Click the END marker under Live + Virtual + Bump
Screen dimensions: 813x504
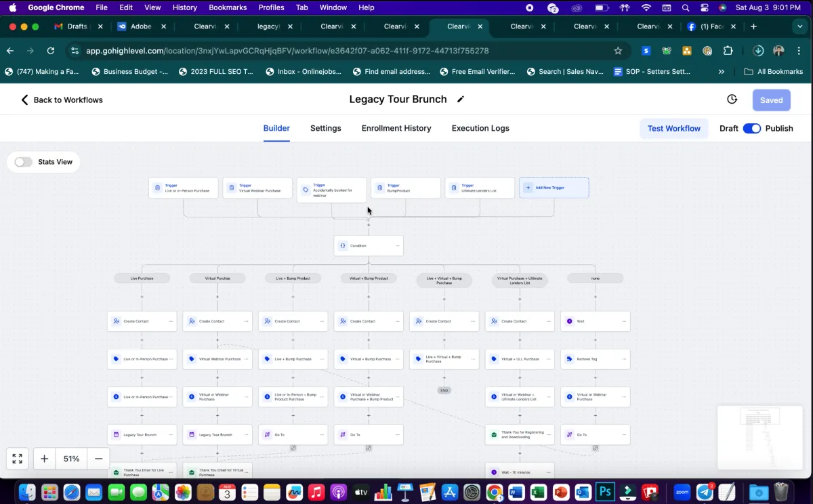(444, 390)
